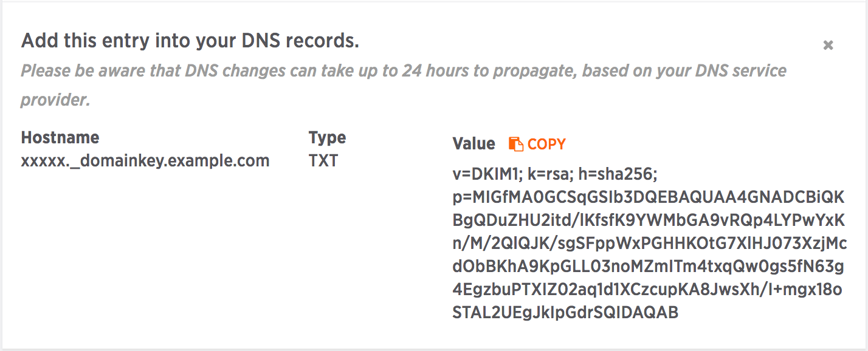
Task: Close the DNS records dialog
Action: click(x=828, y=45)
